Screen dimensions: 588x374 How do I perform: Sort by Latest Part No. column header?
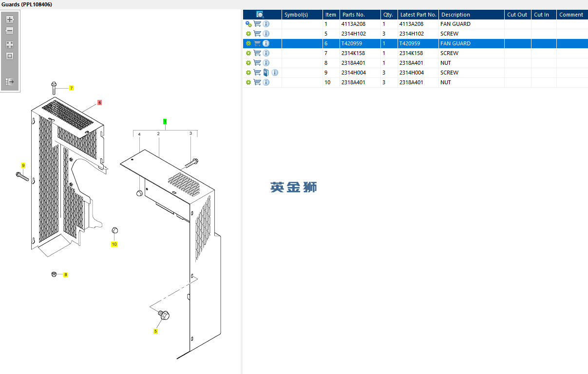(x=418, y=15)
